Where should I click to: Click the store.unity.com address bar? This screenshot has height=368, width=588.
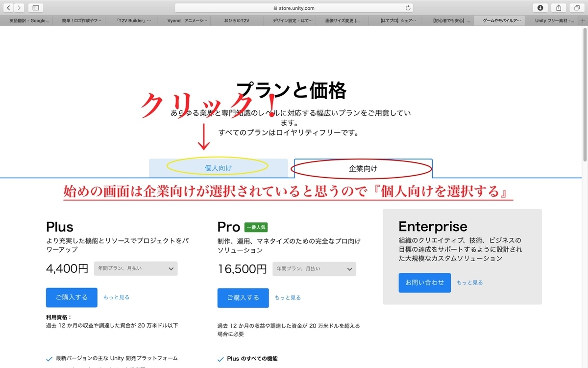(x=294, y=8)
